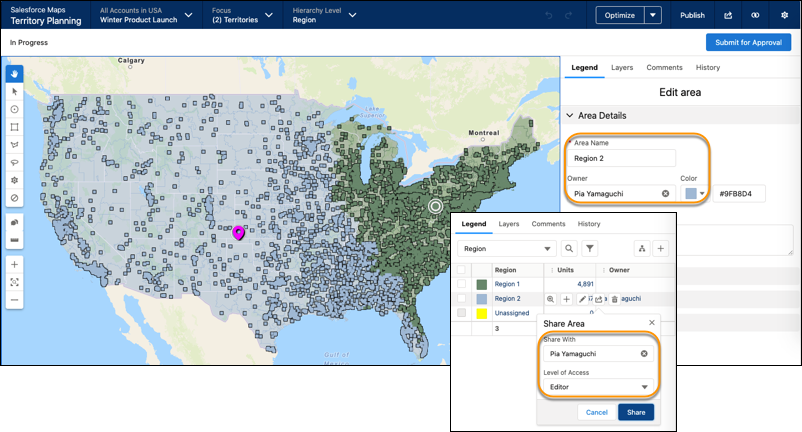Screen dimensions: 802x432
Task: Select the hand pan tool on the map
Action: 14,74
